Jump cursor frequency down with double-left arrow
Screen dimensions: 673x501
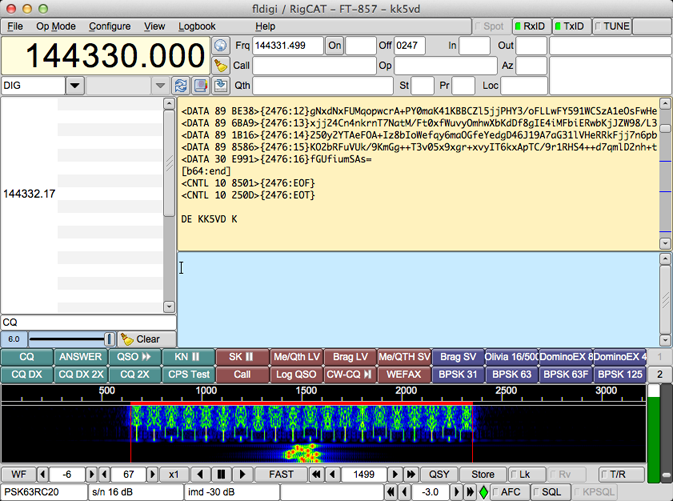[x=316, y=474]
